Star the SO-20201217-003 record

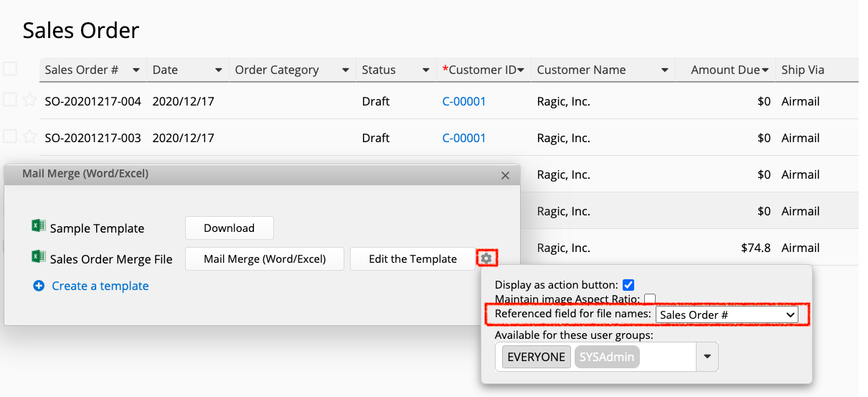coord(29,136)
